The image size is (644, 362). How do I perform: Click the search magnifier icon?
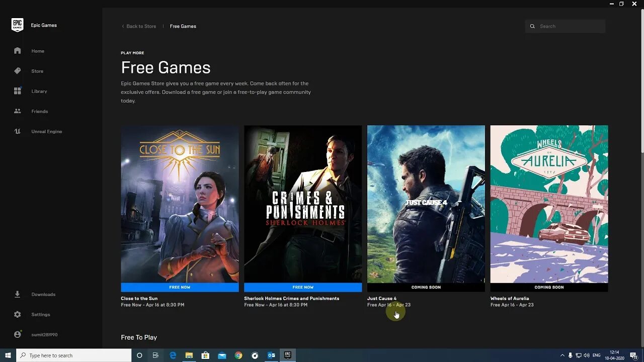coord(532,26)
